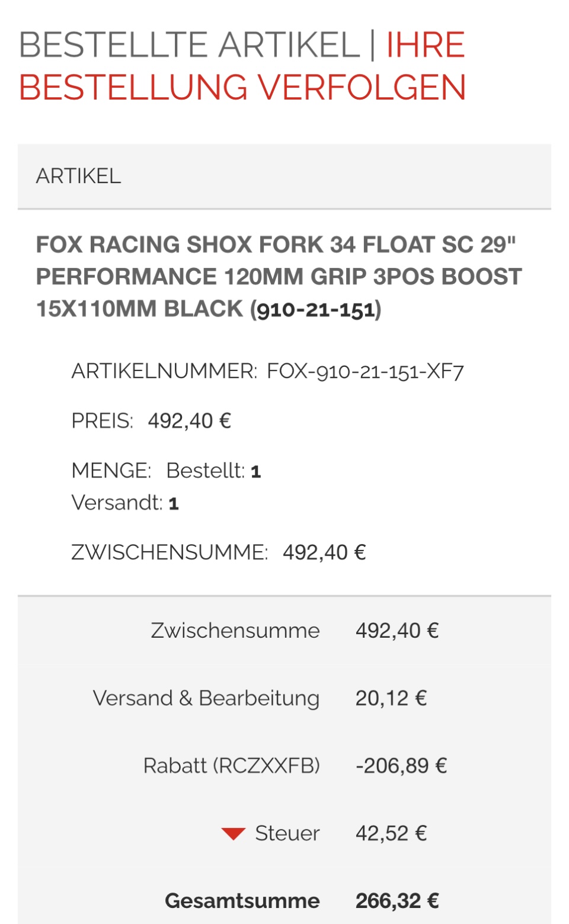This screenshot has width=569, height=924.
Task: Click the Steuer label text
Action: pyautogui.click(x=287, y=833)
